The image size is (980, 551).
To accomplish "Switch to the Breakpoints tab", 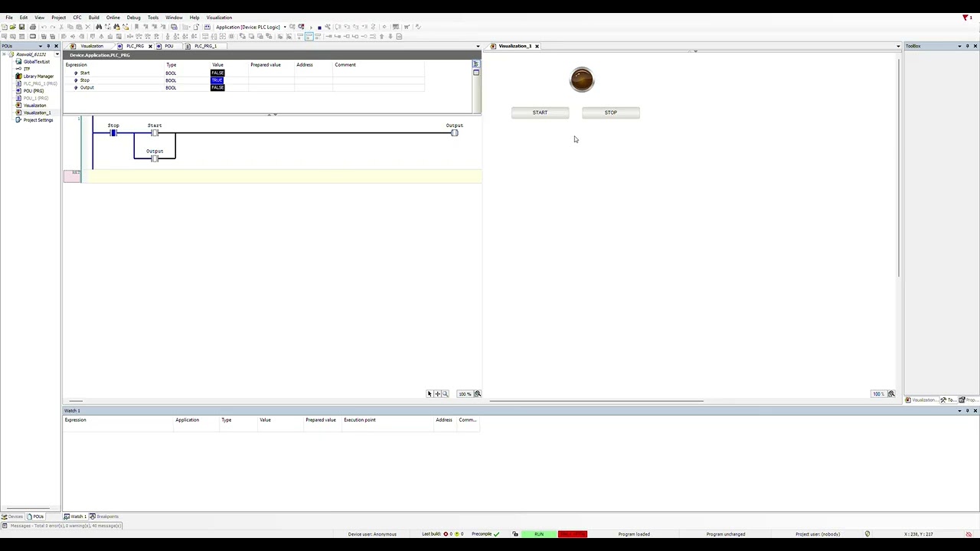I will (105, 517).
